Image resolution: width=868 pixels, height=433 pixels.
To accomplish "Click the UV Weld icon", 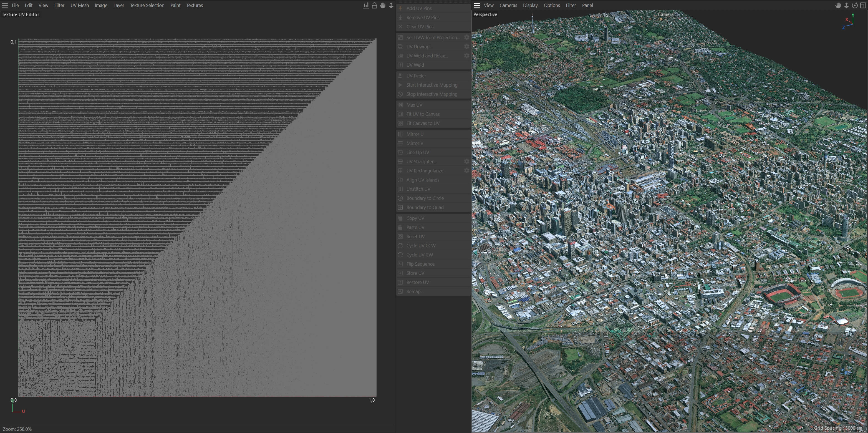I will pyautogui.click(x=400, y=65).
